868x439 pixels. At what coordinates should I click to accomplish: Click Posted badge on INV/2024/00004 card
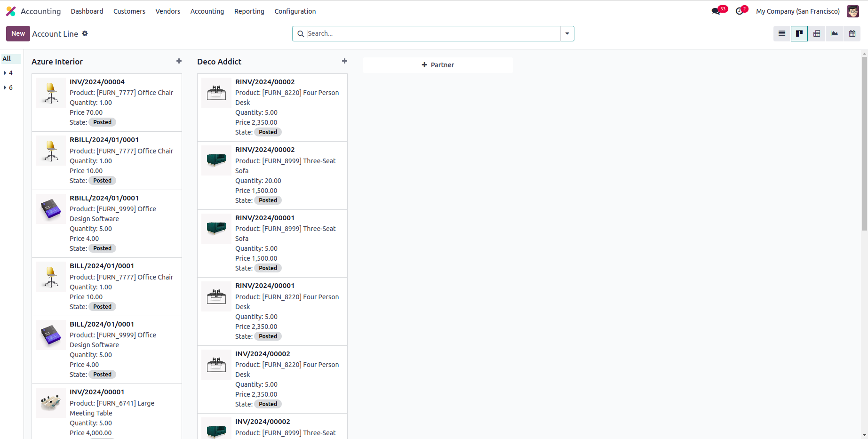point(103,122)
